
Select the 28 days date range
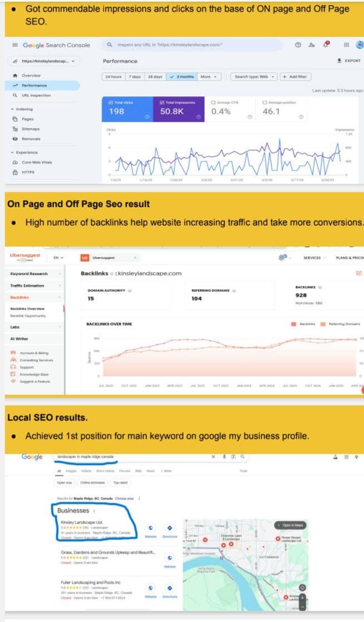tap(155, 76)
